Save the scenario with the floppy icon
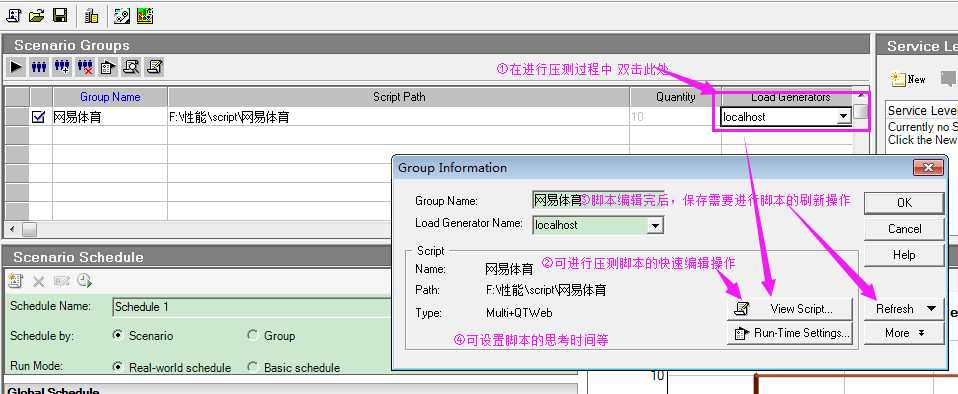This screenshot has width=958, height=394. click(60, 15)
